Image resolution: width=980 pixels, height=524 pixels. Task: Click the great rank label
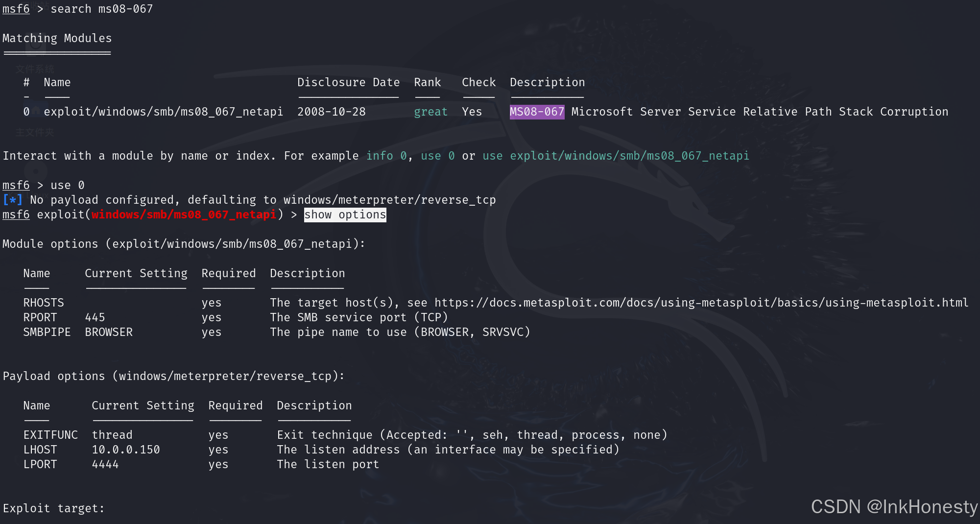click(430, 112)
